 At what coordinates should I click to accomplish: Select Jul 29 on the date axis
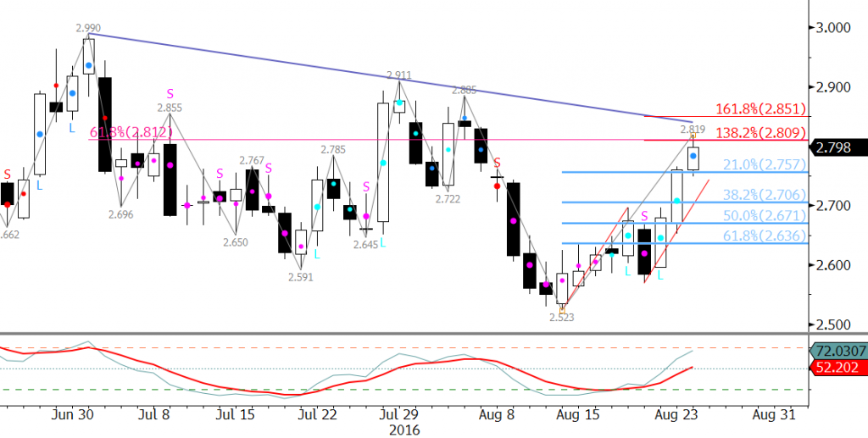coord(398,414)
